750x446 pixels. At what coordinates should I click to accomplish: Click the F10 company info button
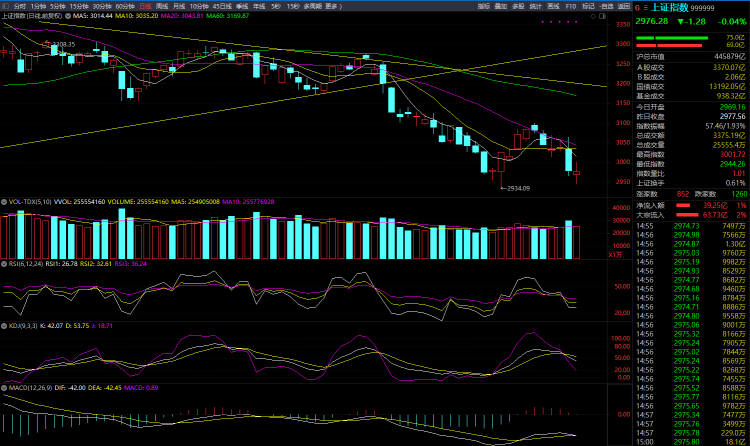pyautogui.click(x=571, y=6)
